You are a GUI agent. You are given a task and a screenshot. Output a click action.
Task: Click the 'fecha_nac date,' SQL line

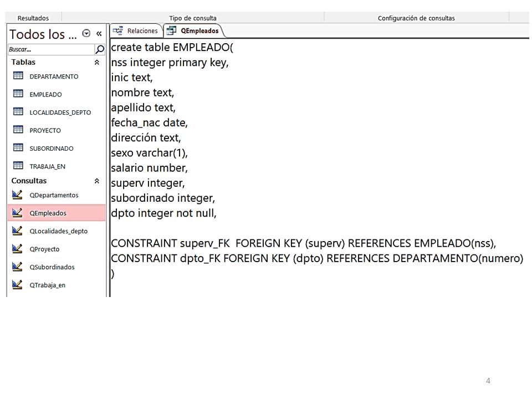tap(149, 123)
